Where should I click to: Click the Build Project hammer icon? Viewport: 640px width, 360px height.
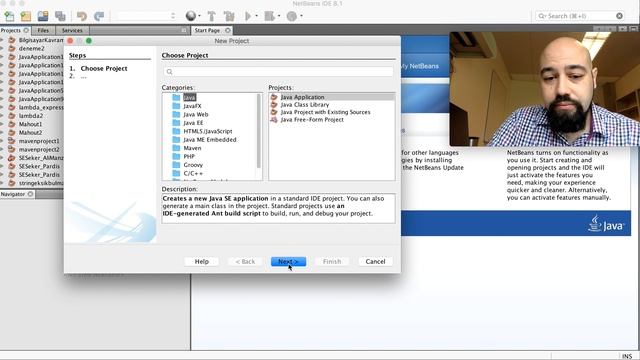click(211, 16)
